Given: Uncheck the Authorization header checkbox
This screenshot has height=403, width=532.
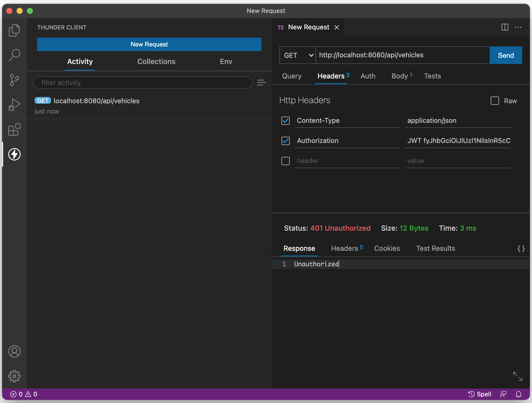Looking at the screenshot, I should (286, 141).
